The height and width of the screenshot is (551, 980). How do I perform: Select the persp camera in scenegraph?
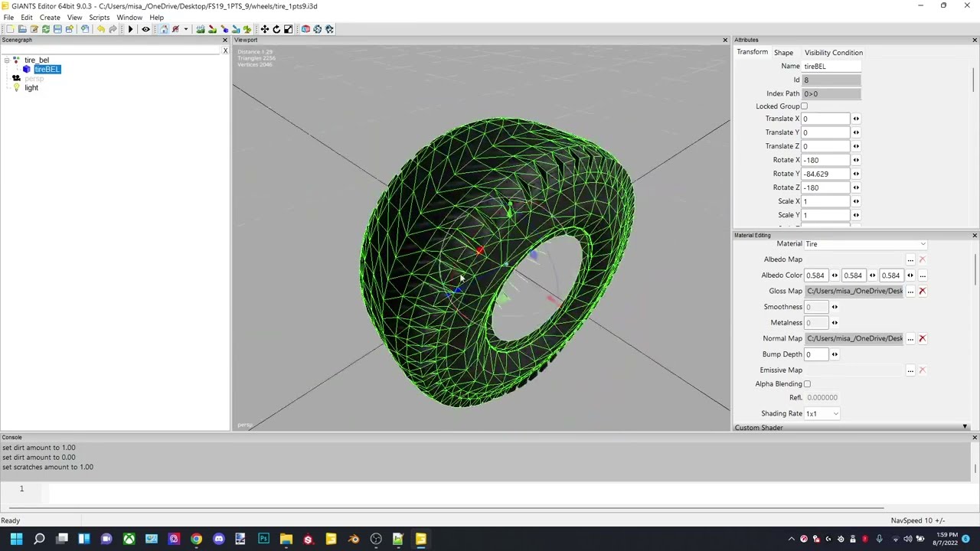pos(34,79)
